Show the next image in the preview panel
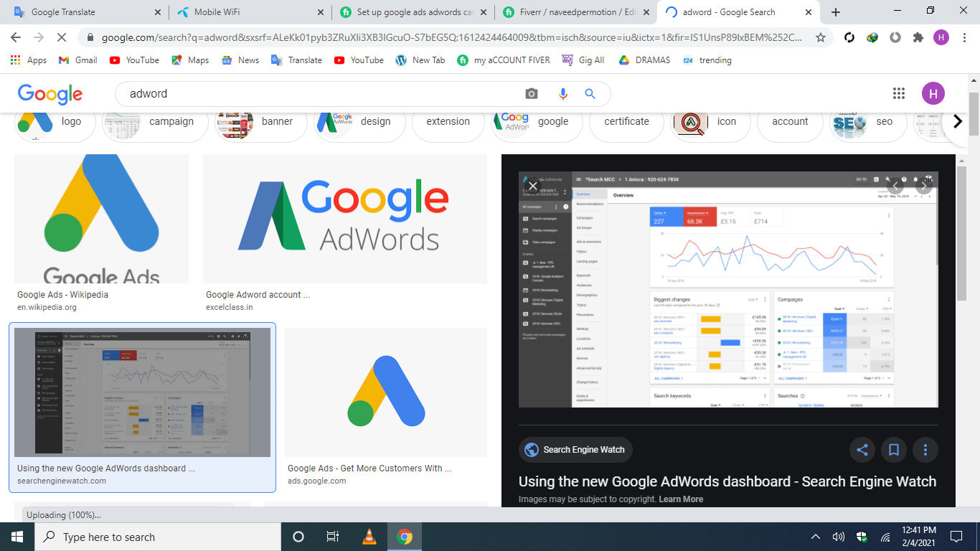 pyautogui.click(x=925, y=186)
